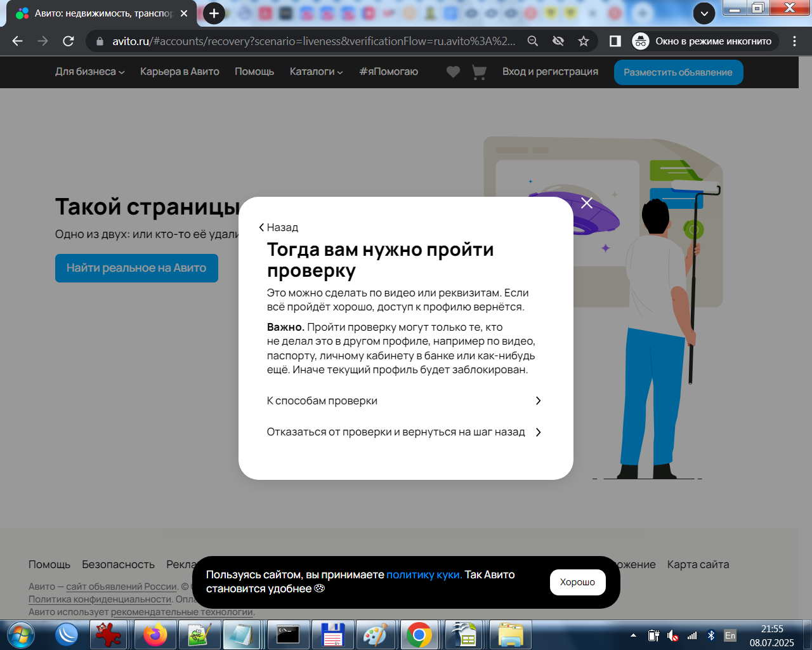This screenshot has width=812, height=650.
Task: Open Chrome zoom magnifier icon
Action: 533,41
